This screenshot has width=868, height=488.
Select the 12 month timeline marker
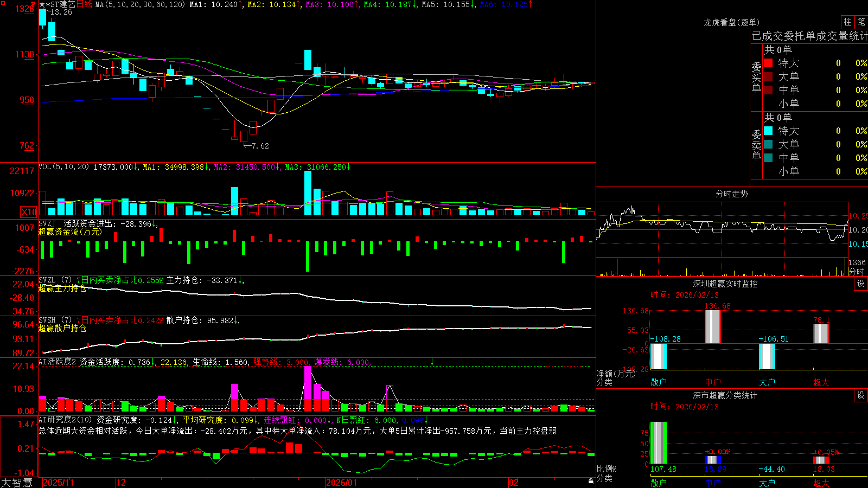tap(122, 483)
